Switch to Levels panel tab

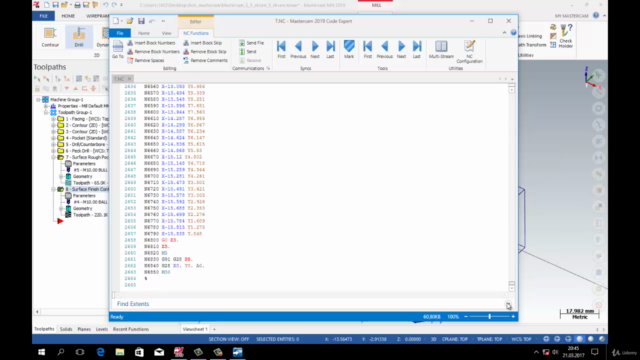pos(102,329)
